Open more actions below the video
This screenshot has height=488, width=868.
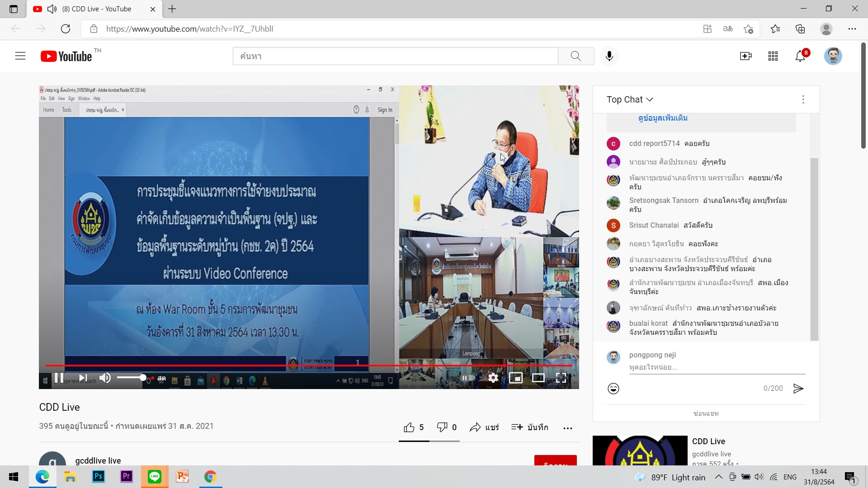[x=568, y=428]
